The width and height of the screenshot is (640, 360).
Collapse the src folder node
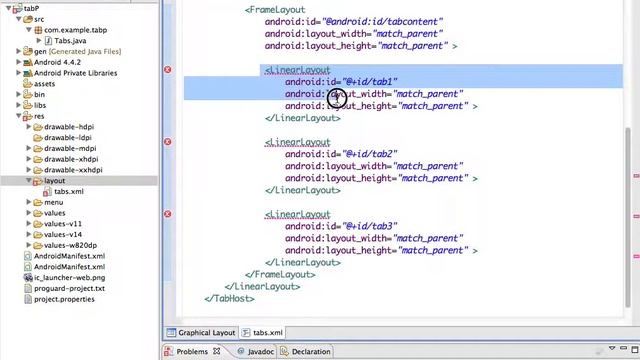tap(19, 19)
